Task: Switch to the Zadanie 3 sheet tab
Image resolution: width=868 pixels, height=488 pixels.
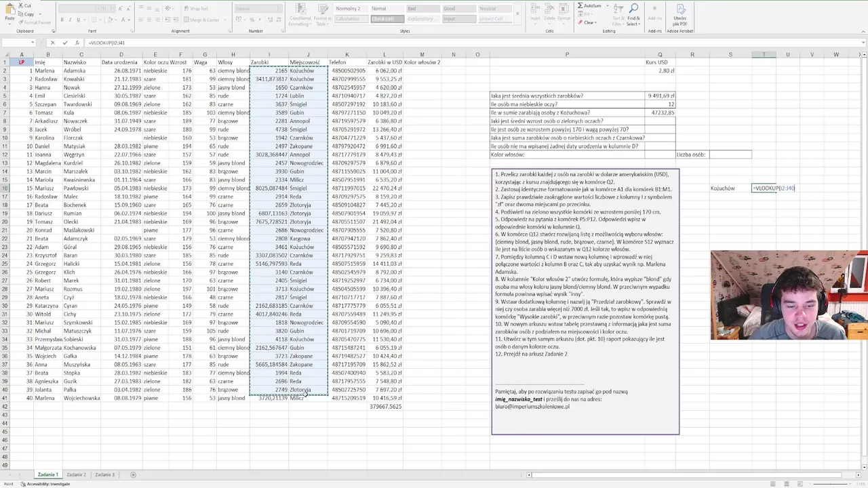Action: pyautogui.click(x=104, y=474)
